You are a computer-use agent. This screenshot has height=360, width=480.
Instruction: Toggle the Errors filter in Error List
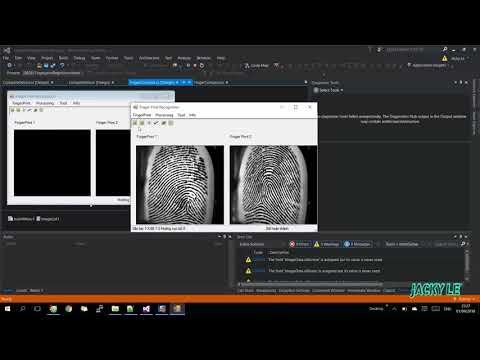point(299,244)
